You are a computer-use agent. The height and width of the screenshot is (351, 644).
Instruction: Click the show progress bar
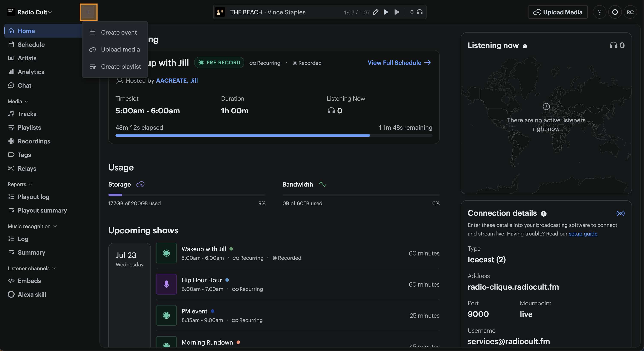point(274,135)
